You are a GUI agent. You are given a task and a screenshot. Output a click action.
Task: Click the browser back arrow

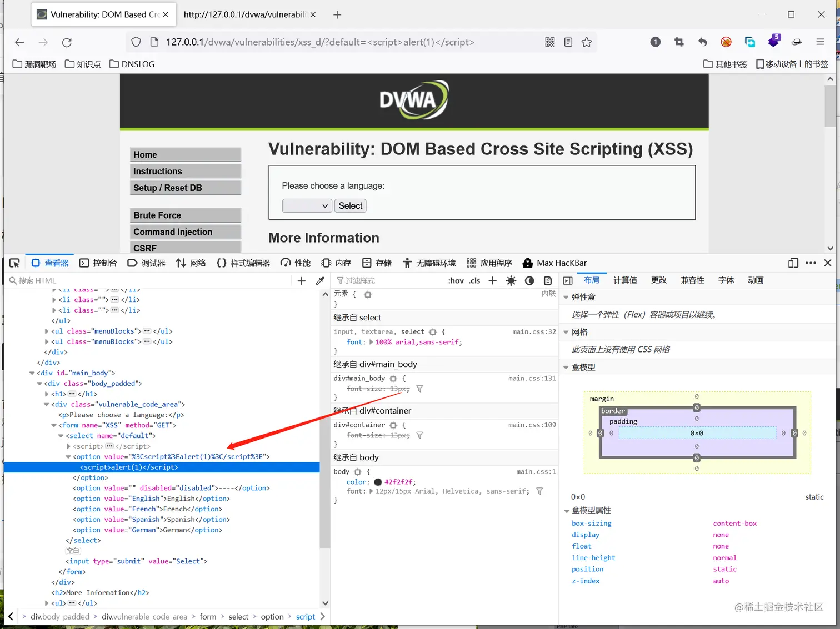20,42
